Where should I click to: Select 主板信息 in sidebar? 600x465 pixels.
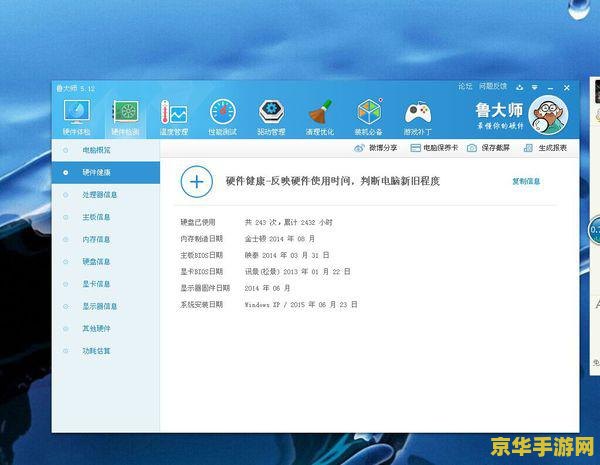(106, 217)
